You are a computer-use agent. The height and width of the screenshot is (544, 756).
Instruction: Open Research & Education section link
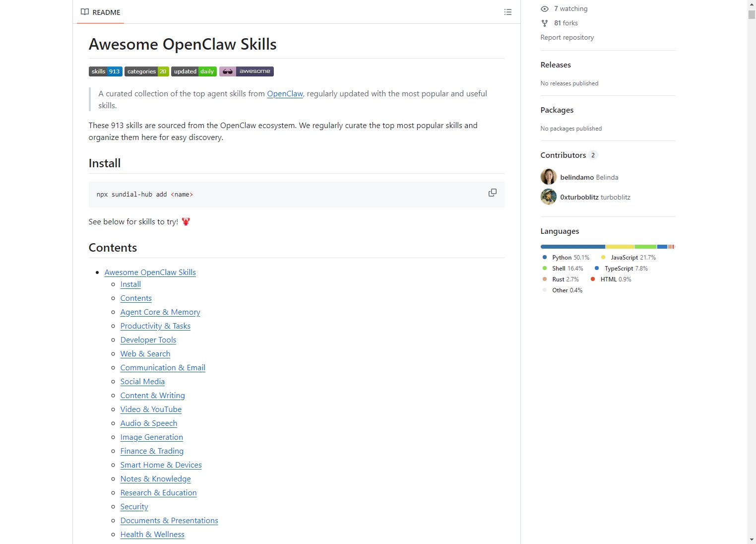coord(159,493)
